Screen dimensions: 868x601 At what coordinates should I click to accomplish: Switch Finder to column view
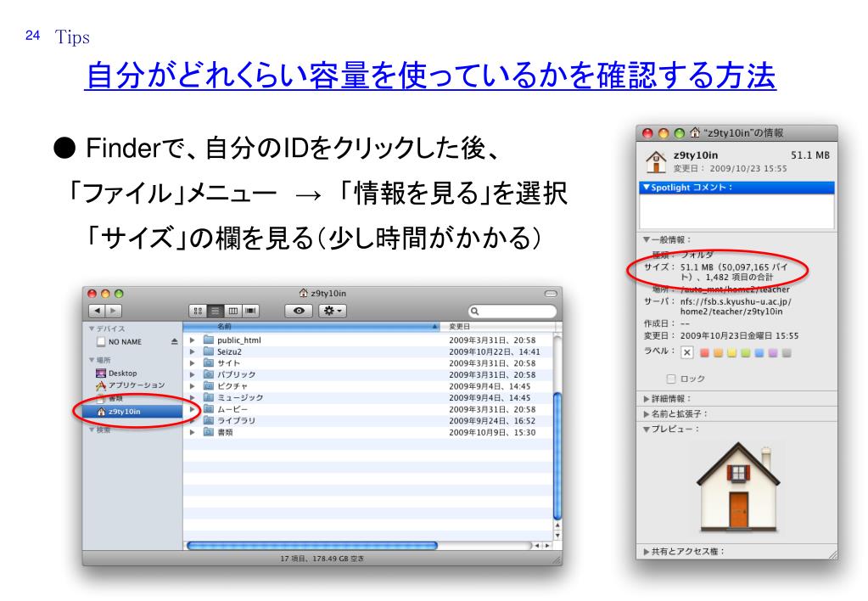tap(233, 312)
